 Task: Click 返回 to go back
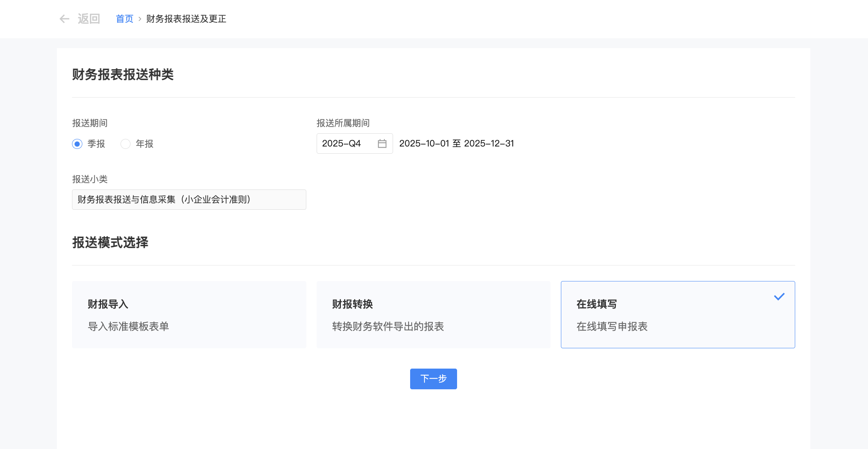click(90, 19)
